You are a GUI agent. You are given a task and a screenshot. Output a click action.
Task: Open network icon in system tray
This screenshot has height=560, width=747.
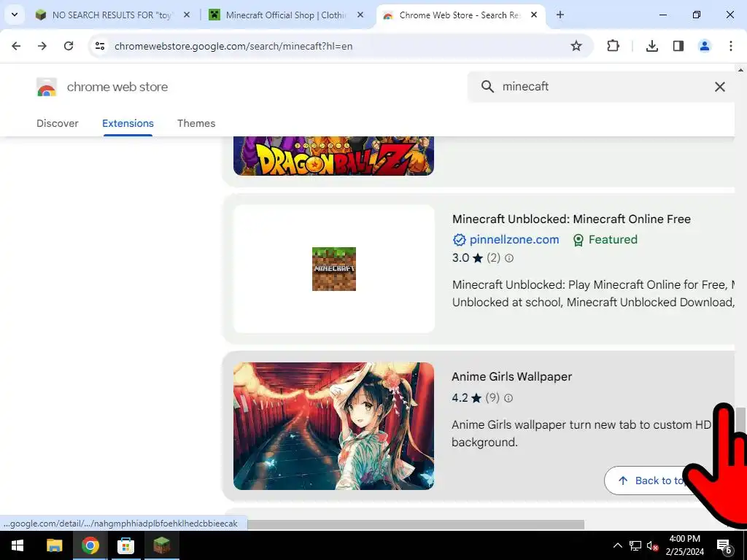[x=635, y=545]
